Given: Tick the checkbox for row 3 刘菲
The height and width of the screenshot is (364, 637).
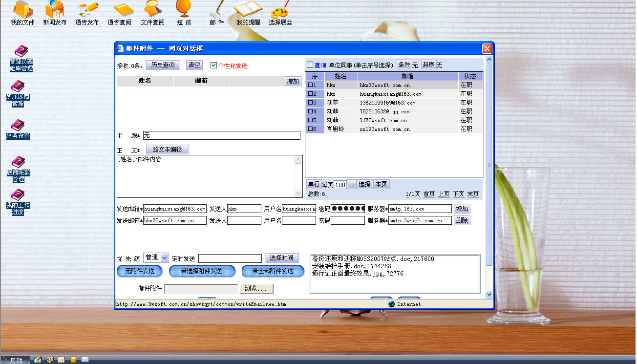Looking at the screenshot, I should [310, 103].
